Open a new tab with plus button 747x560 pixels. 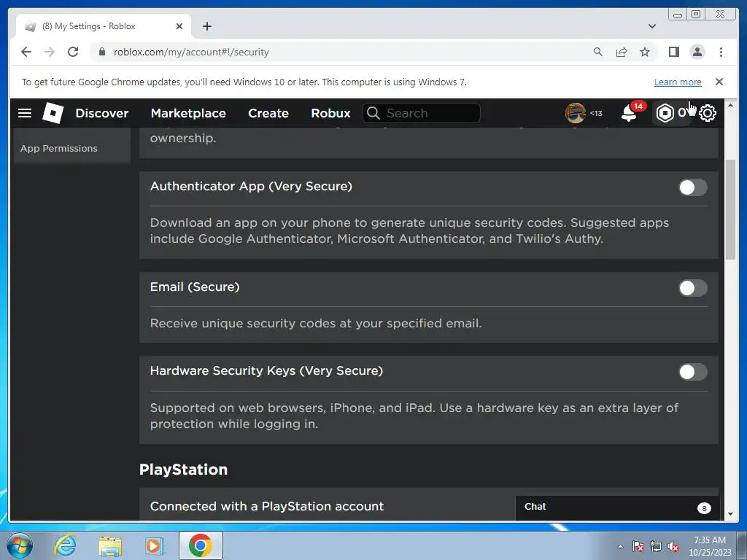(x=206, y=26)
